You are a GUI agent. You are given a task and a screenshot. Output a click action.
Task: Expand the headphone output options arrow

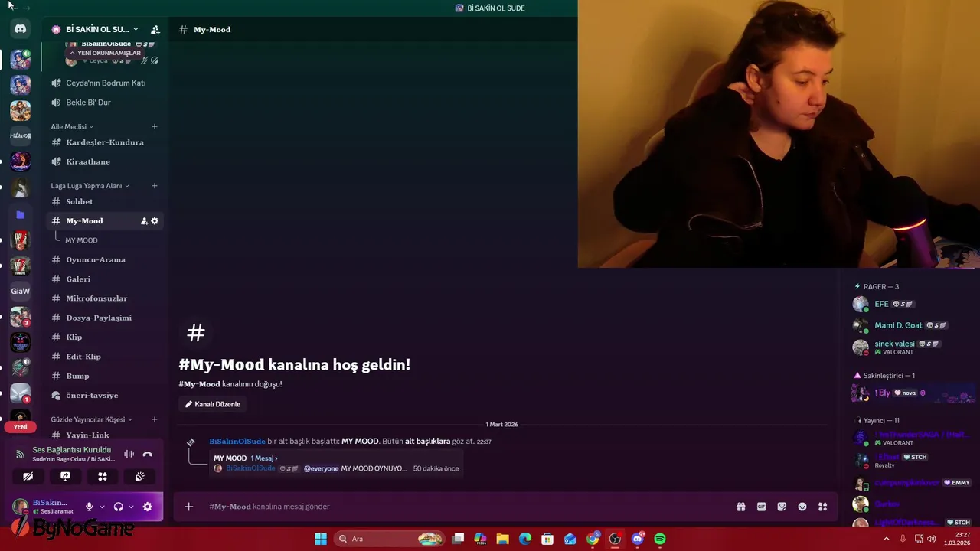click(x=131, y=507)
